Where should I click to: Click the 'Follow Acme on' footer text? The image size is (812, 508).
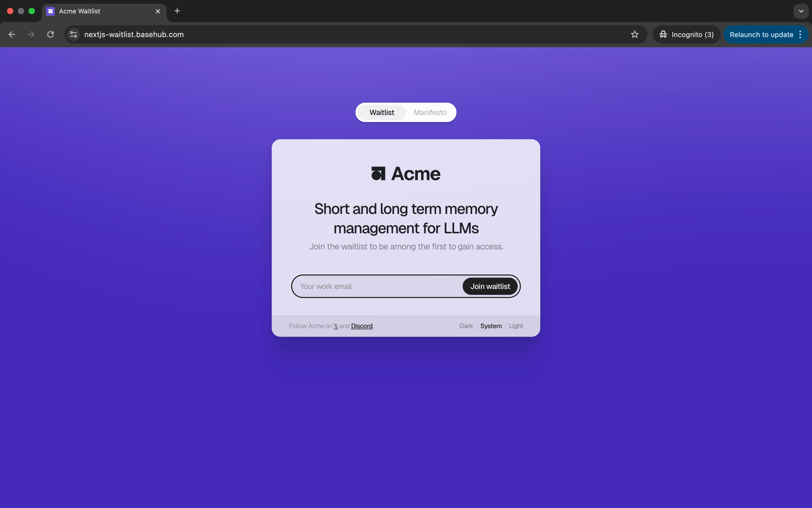point(310,326)
